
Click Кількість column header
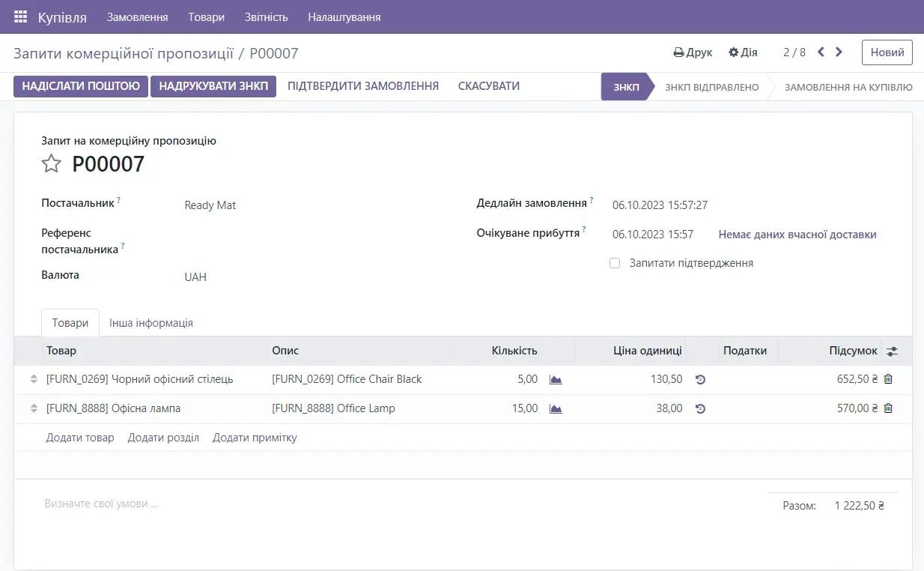pyautogui.click(x=514, y=351)
